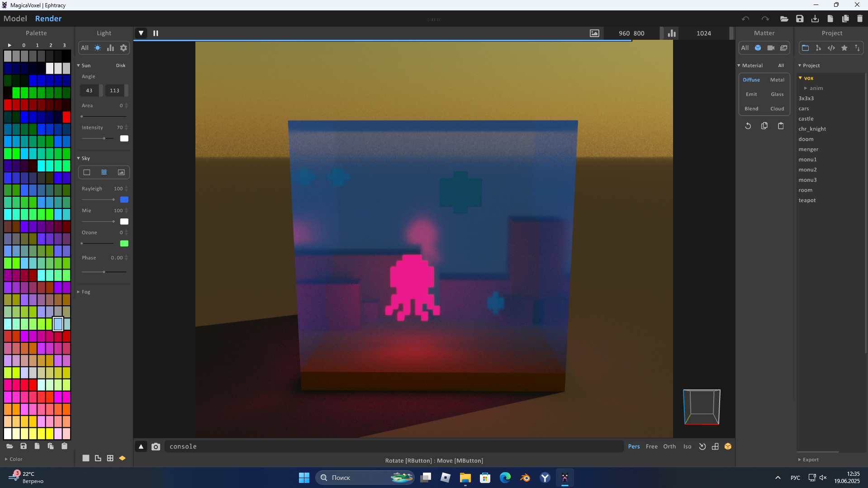Switch to the Render tab
This screenshot has height=488, width=868.
click(48, 19)
